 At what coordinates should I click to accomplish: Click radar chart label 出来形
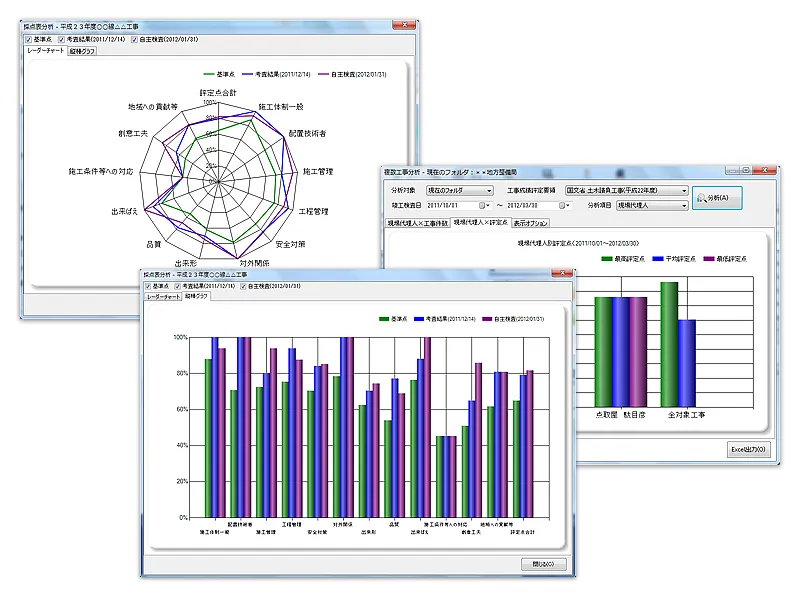coord(186,263)
